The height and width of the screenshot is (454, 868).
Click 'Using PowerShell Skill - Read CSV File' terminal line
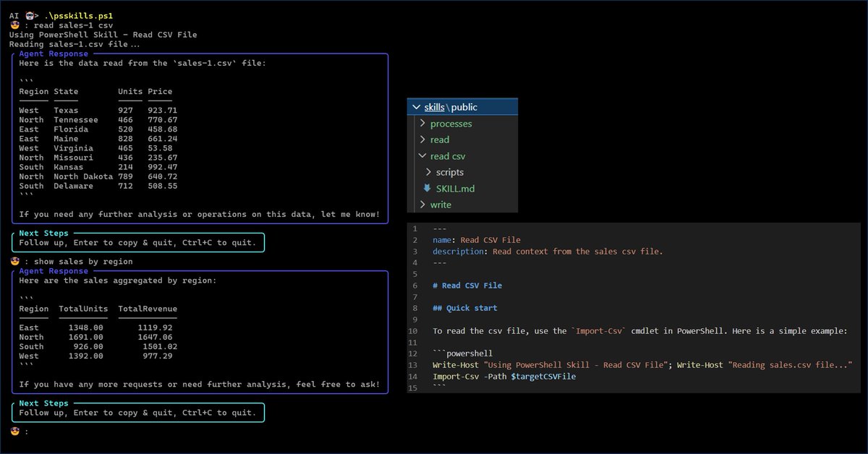click(103, 35)
